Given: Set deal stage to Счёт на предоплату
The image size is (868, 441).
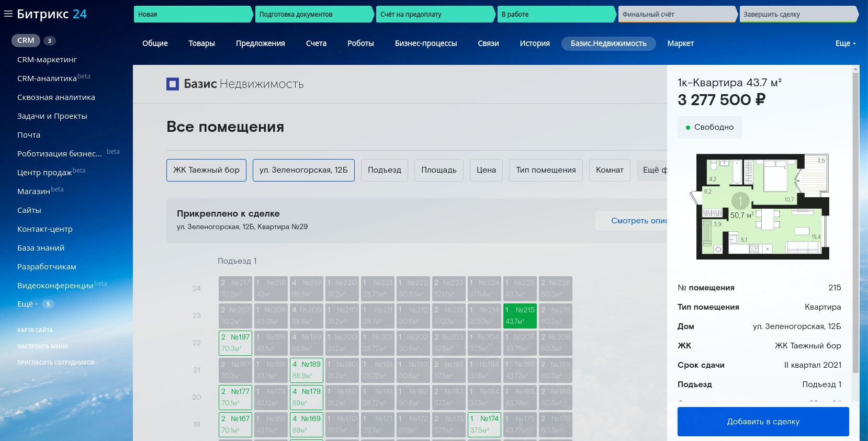Looking at the screenshot, I should click(x=435, y=14).
